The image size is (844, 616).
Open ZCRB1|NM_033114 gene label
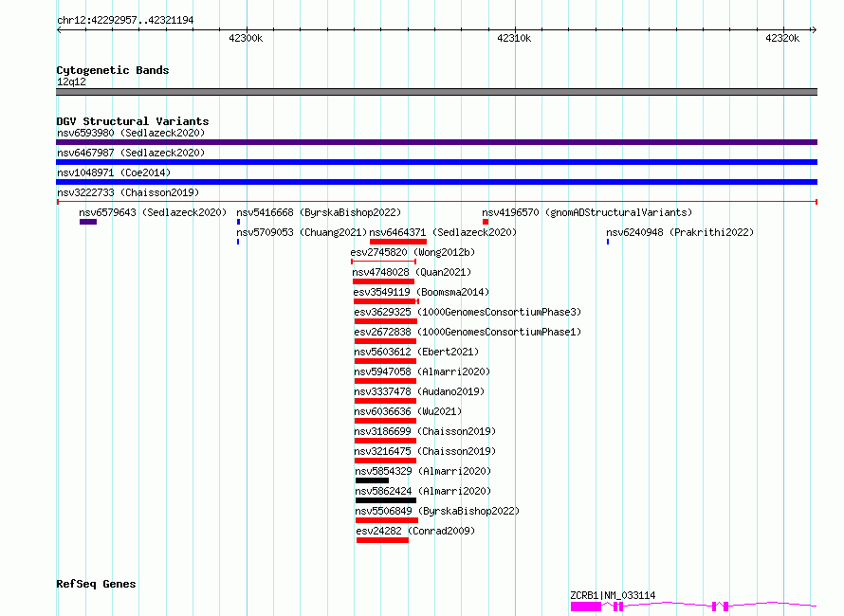tap(613, 595)
